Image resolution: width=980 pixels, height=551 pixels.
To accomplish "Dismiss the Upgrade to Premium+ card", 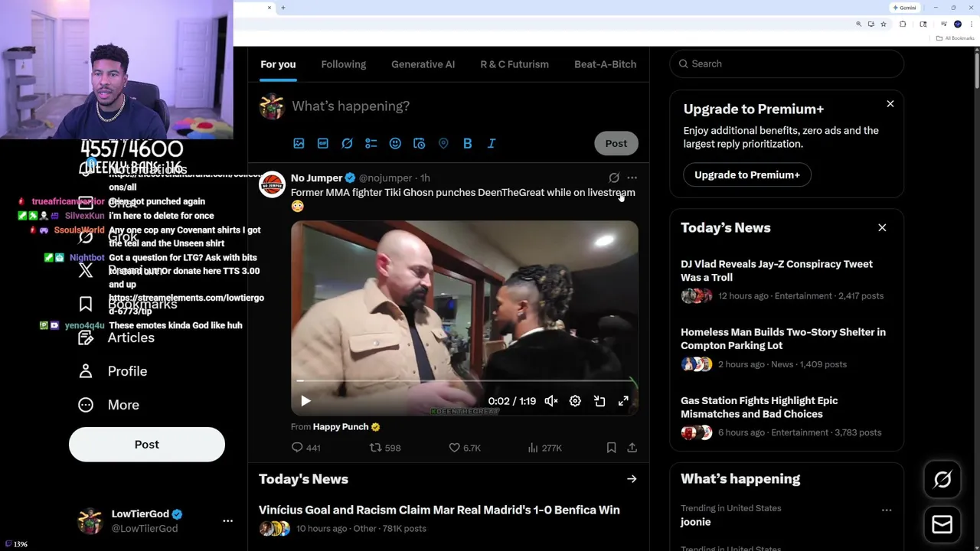I will click(890, 103).
